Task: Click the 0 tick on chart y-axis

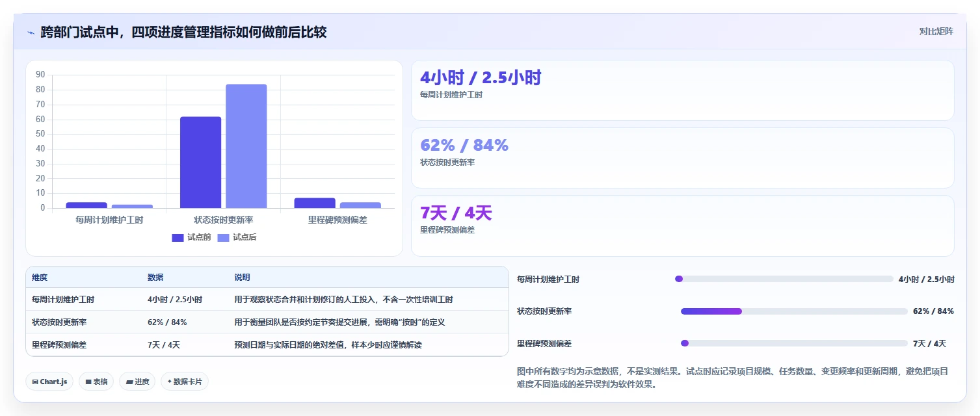Action: click(x=43, y=208)
